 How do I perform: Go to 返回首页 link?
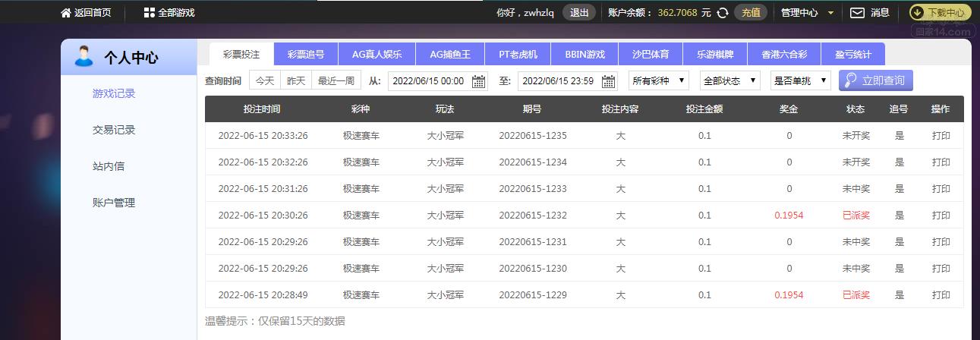point(93,13)
